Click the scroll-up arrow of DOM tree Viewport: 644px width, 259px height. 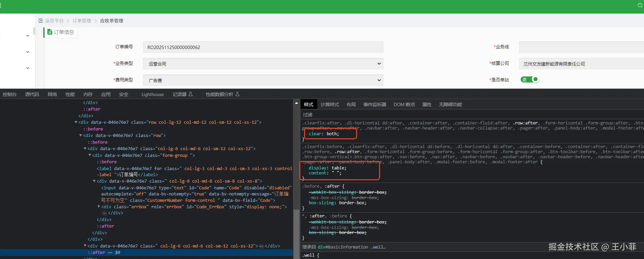pyautogui.click(x=296, y=103)
